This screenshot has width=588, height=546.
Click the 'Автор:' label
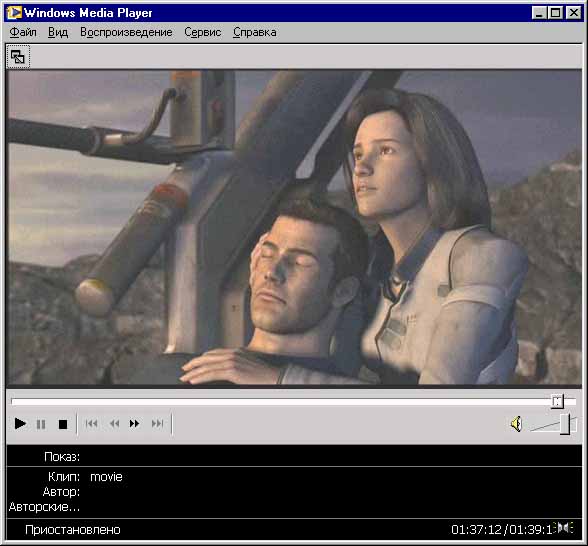[x=62, y=492]
